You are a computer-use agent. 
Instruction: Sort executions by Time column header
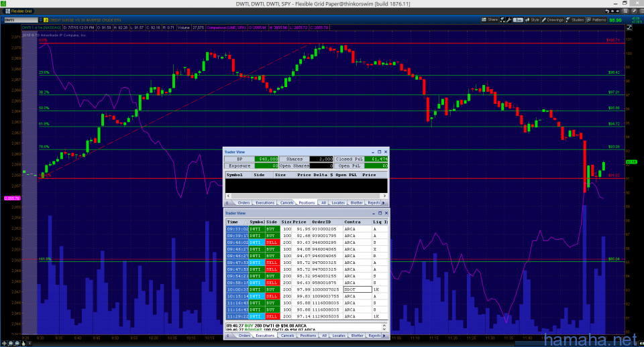pyautogui.click(x=237, y=222)
